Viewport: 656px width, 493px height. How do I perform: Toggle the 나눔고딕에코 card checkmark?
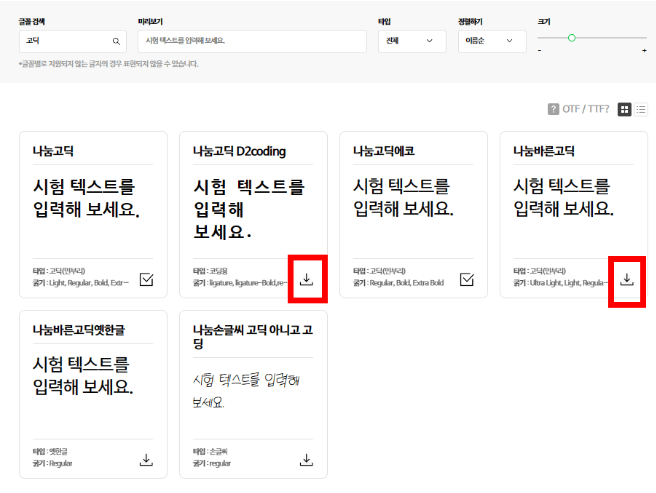pyautogui.click(x=466, y=279)
